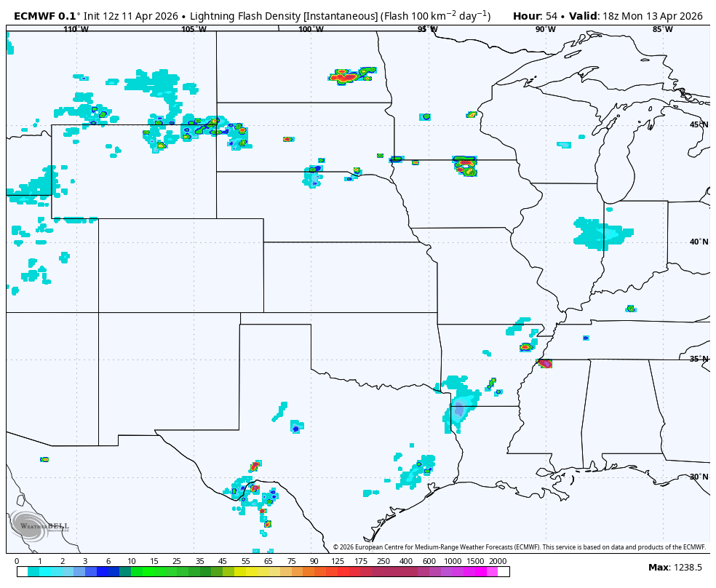Click the 45°N latitude label
The height and width of the screenshot is (588, 716).
pos(699,124)
